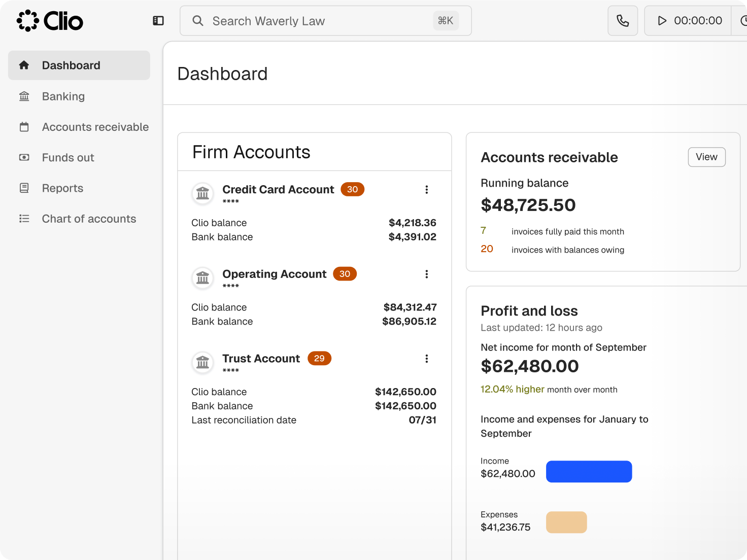Focus the Search Waverly Law field

tap(326, 21)
